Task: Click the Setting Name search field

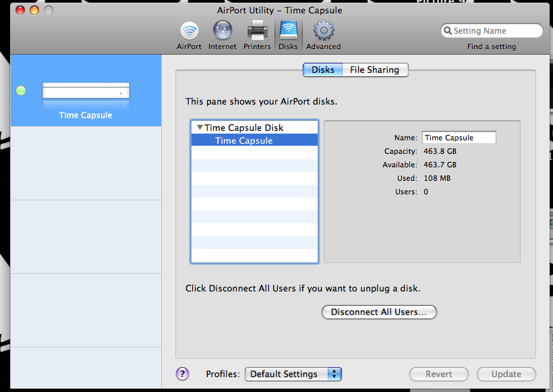Action: [492, 30]
